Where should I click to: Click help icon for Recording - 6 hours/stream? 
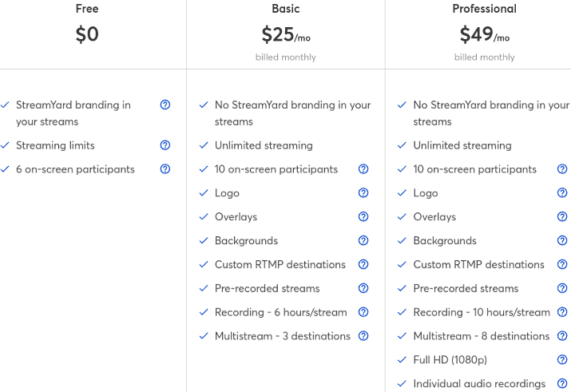tap(363, 312)
